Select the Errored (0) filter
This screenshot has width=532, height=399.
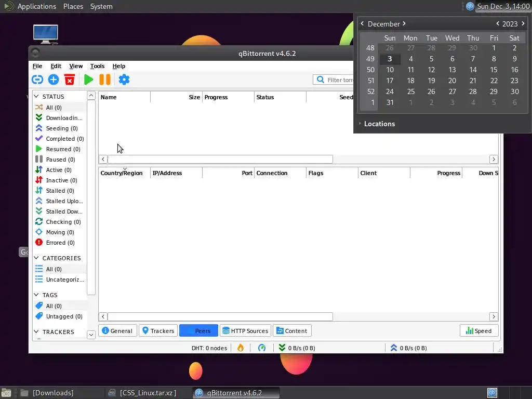pos(60,243)
